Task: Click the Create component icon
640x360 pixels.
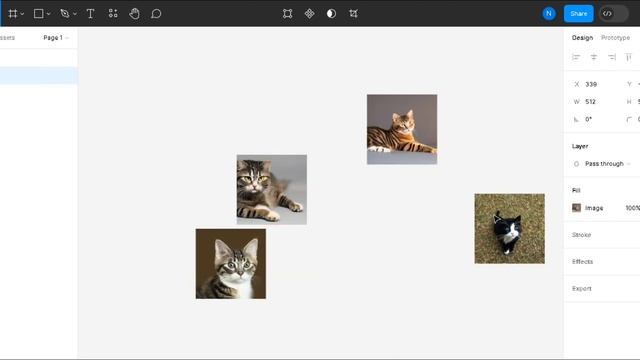Action: click(309, 13)
